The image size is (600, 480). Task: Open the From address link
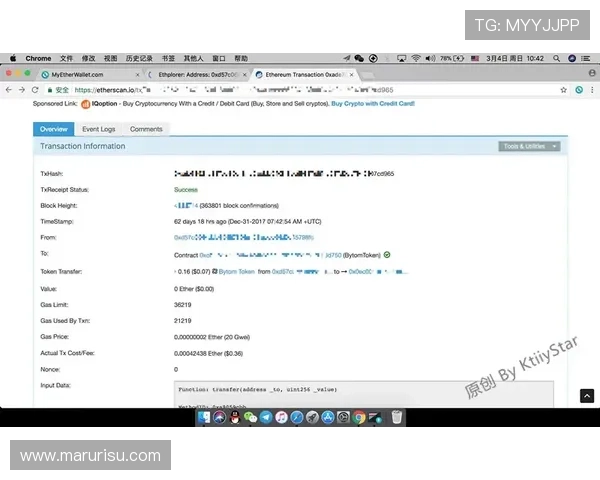[244, 237]
